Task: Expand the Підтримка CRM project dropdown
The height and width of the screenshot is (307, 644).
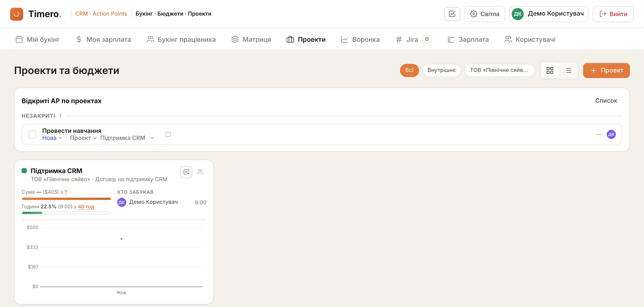Action: (127, 138)
